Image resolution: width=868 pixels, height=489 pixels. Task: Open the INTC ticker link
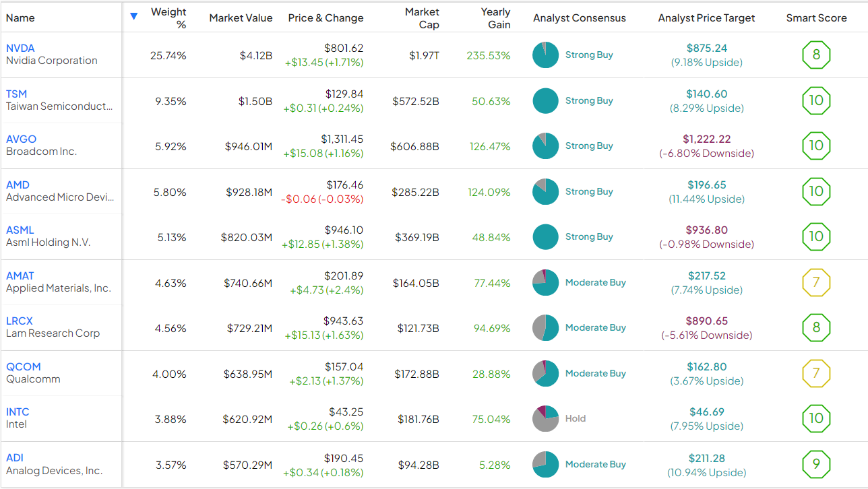[x=18, y=412]
